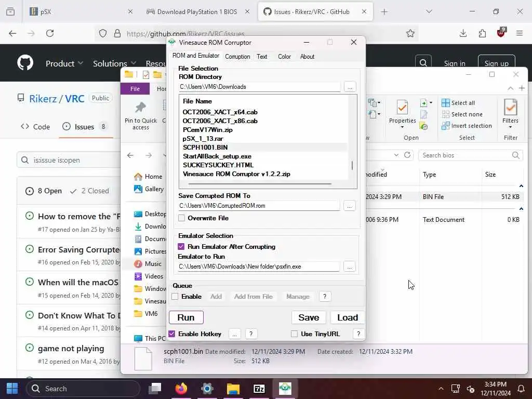Expand the Solutions menu on GitHub
532x399 pixels.
(x=114, y=63)
